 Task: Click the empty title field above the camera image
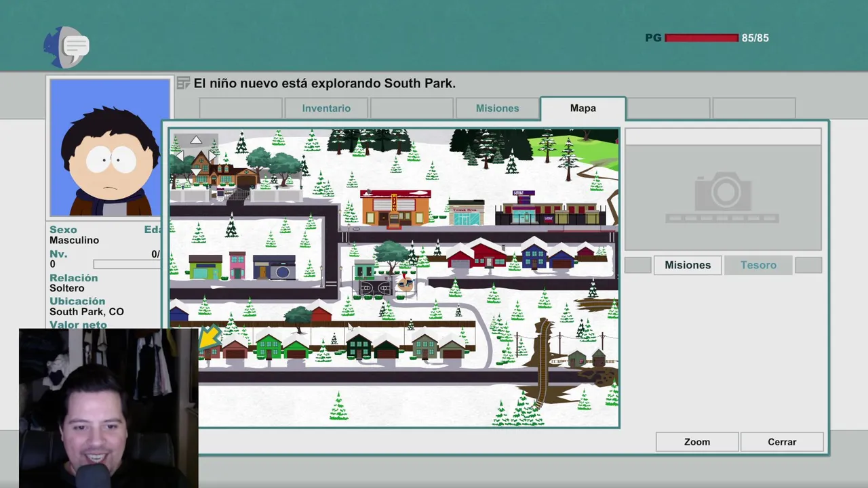click(723, 138)
